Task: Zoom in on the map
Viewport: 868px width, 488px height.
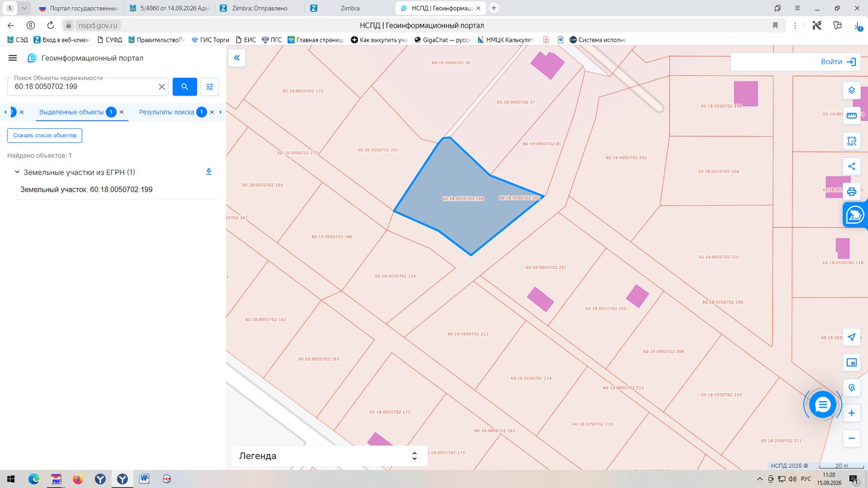Action: tap(852, 413)
